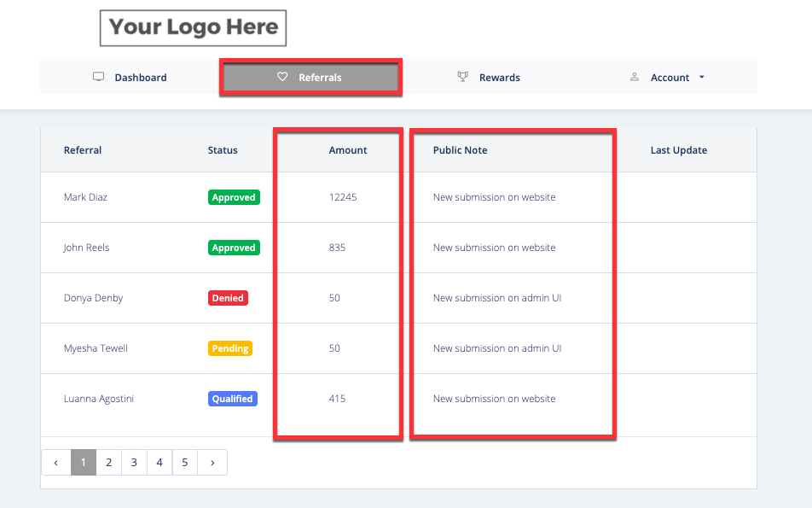Click the Status column header

(x=223, y=150)
